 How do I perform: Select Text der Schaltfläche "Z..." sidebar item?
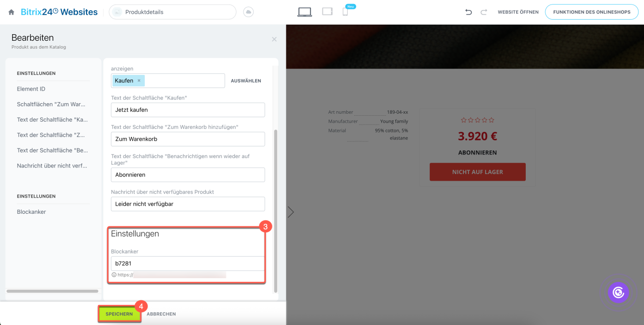click(52, 135)
